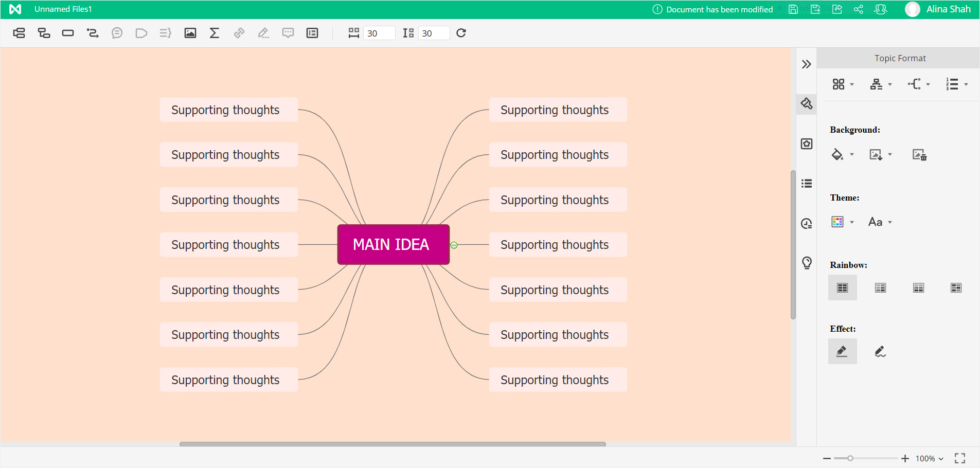The image size is (980, 468).
Task: Open the outline list sidebar panel
Action: (807, 184)
